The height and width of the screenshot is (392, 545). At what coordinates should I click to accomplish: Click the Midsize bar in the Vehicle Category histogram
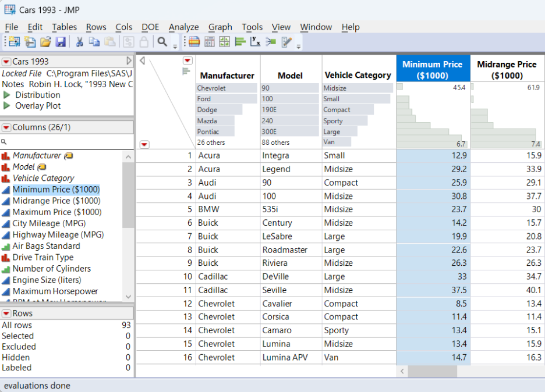pyautogui.click(x=358, y=88)
